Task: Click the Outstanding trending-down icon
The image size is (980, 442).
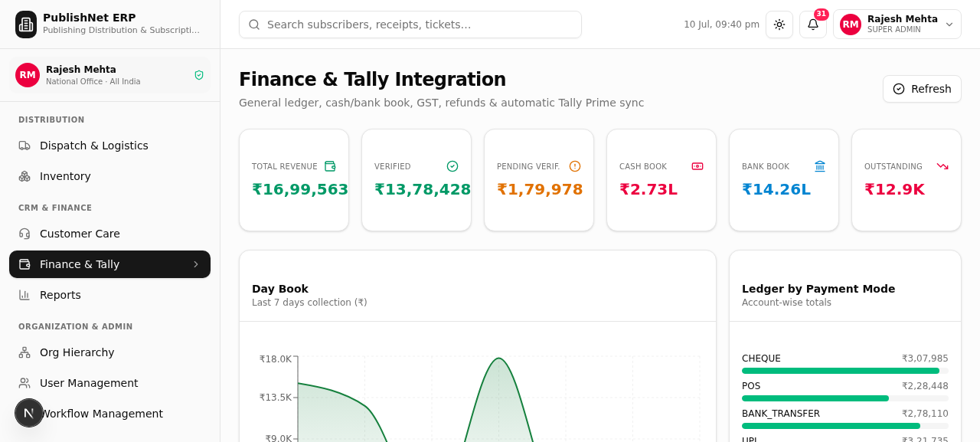Action: 942,166
